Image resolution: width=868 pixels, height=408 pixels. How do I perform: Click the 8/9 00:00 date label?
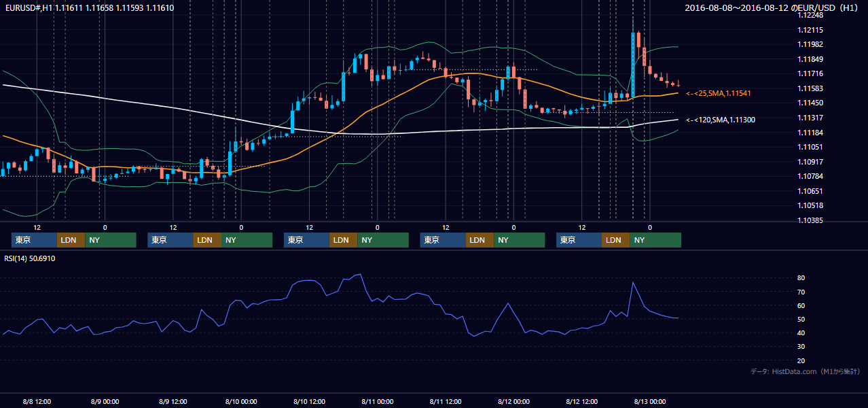105,401
